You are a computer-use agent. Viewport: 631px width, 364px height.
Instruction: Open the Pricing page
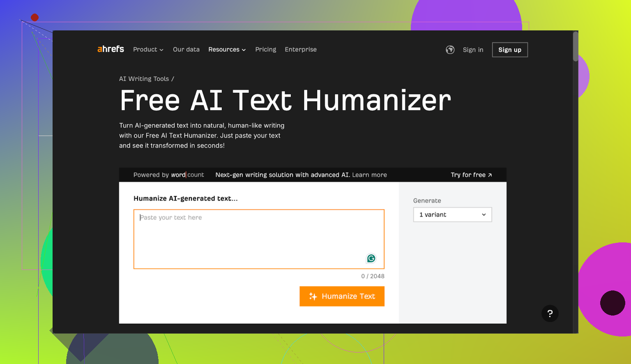(x=265, y=50)
